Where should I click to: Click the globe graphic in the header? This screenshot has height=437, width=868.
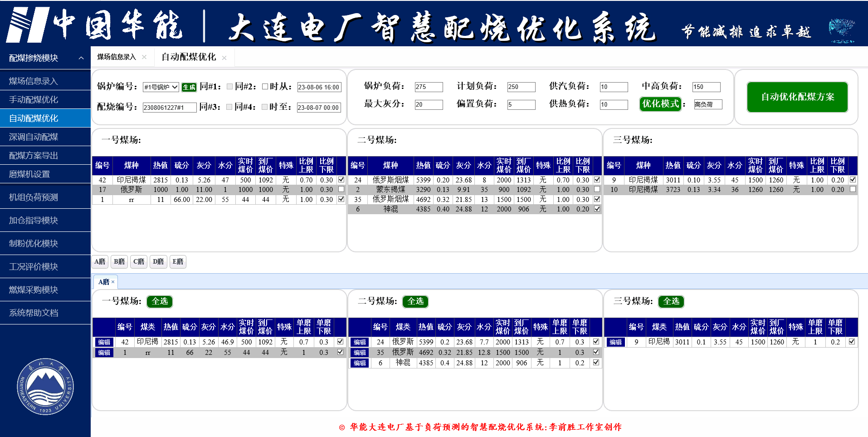click(841, 30)
